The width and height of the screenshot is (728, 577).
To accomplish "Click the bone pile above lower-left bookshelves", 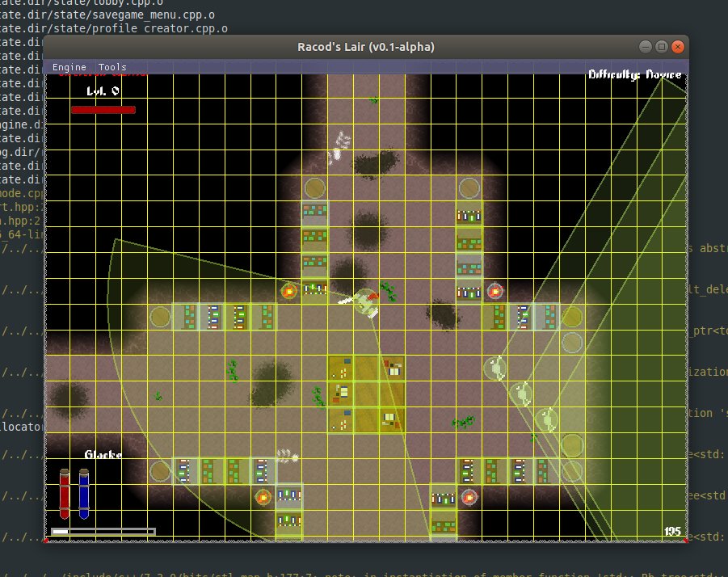I will 288,456.
